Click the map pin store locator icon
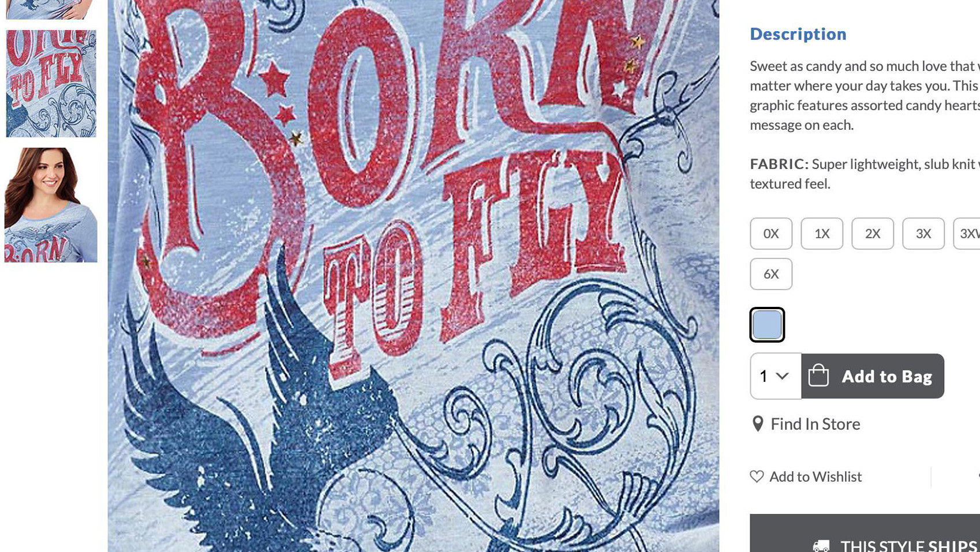The image size is (980, 552). [758, 424]
